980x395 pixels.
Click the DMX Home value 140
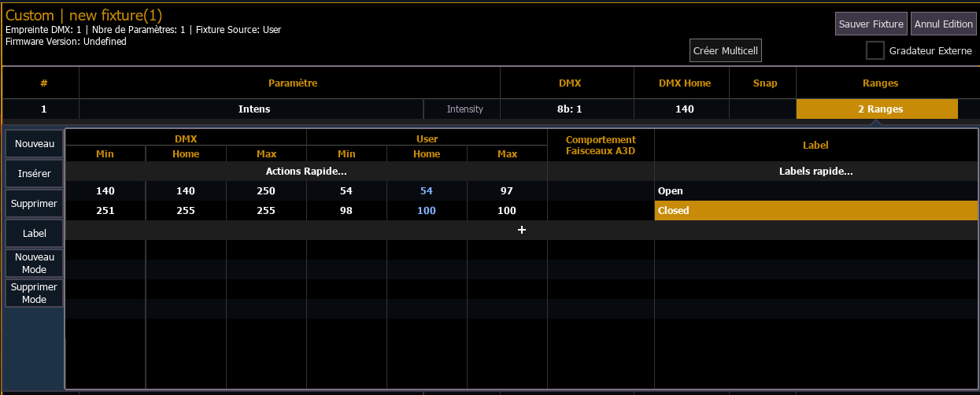(683, 109)
